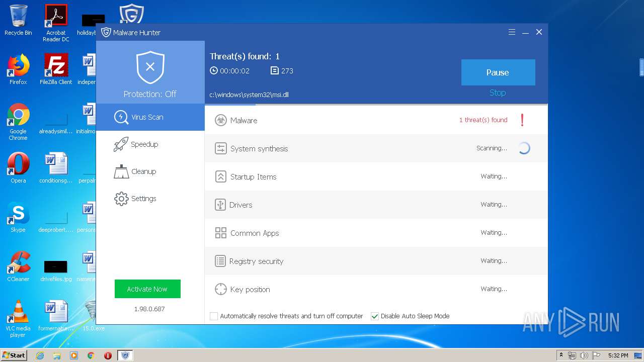
Task: Click the version number 1.98.0.687
Action: 149,309
